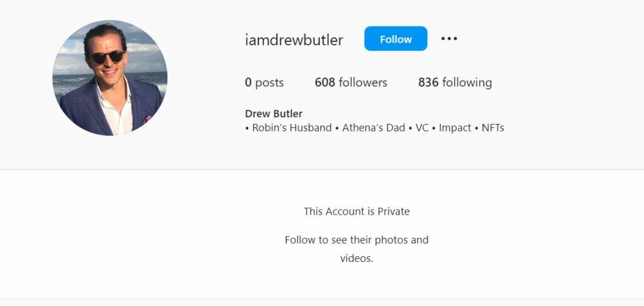Click the 'This Account is Private' message
Viewport: 644px width, 306px height.
357,212
